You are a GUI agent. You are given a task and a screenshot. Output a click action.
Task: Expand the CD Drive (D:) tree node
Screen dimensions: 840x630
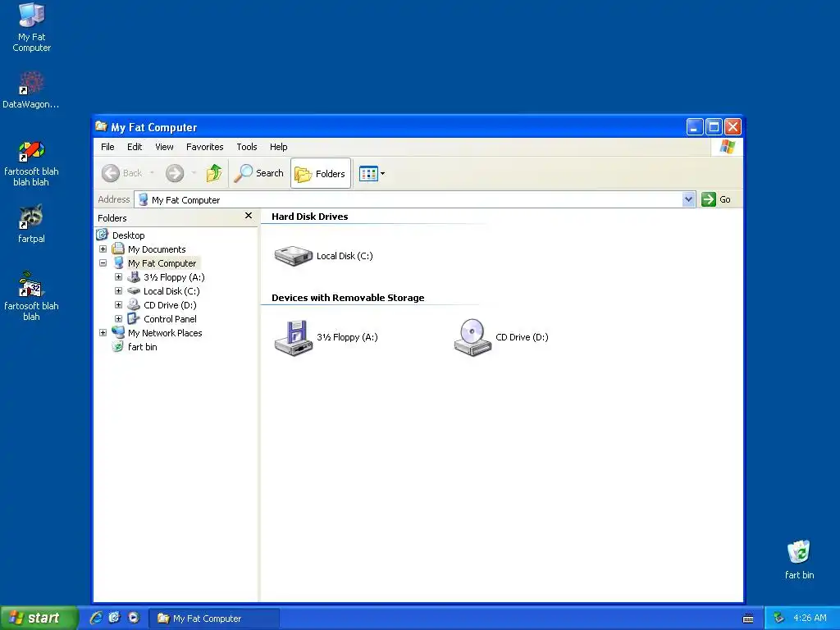(x=118, y=305)
